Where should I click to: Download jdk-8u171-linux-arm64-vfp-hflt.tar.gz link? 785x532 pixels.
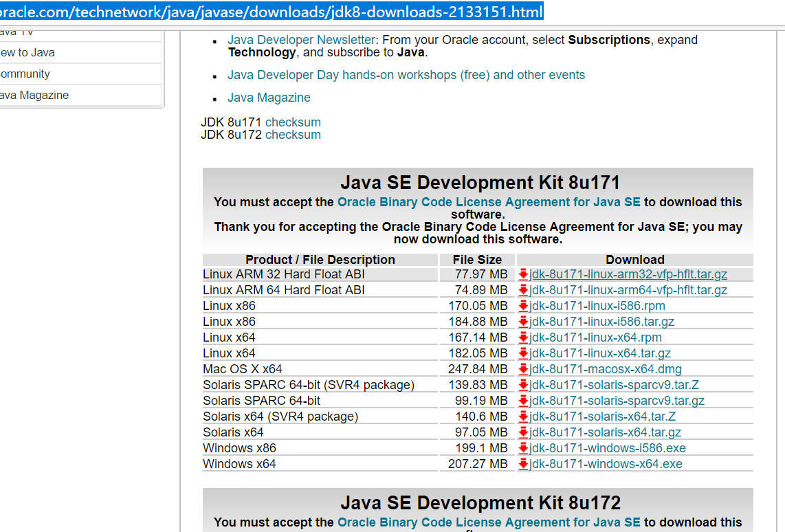tap(628, 290)
